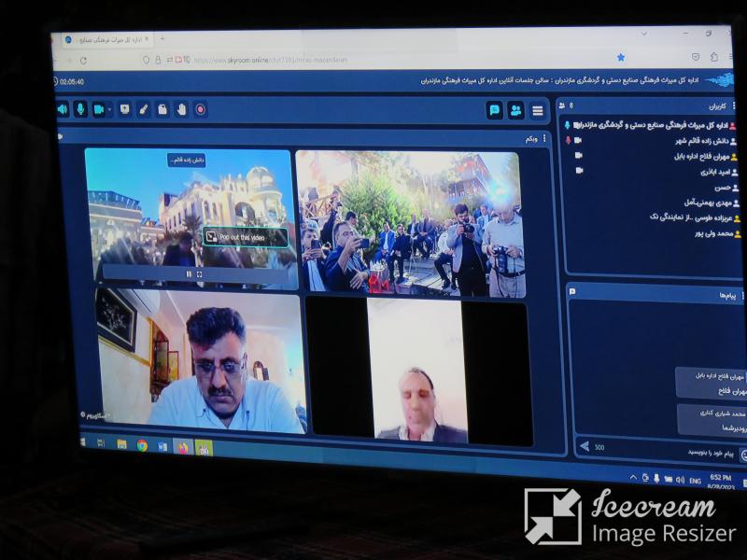Click camera icon next to دانش زاده قائم شهر

click(x=578, y=140)
